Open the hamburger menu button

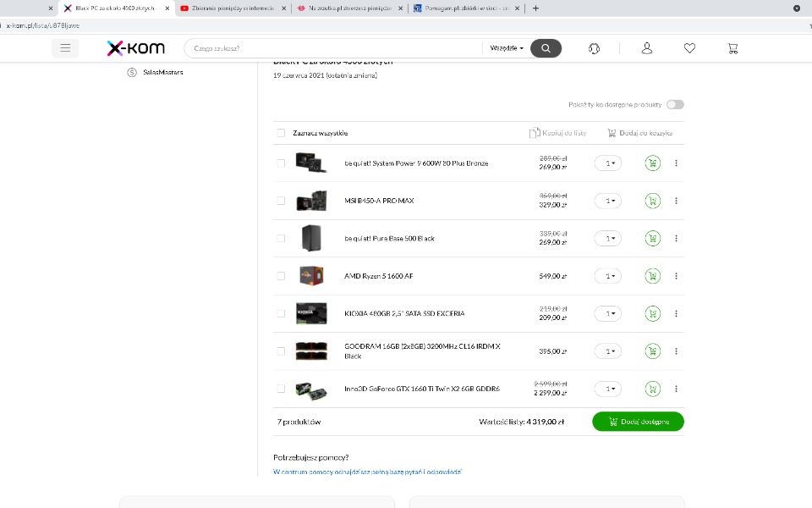click(65, 48)
